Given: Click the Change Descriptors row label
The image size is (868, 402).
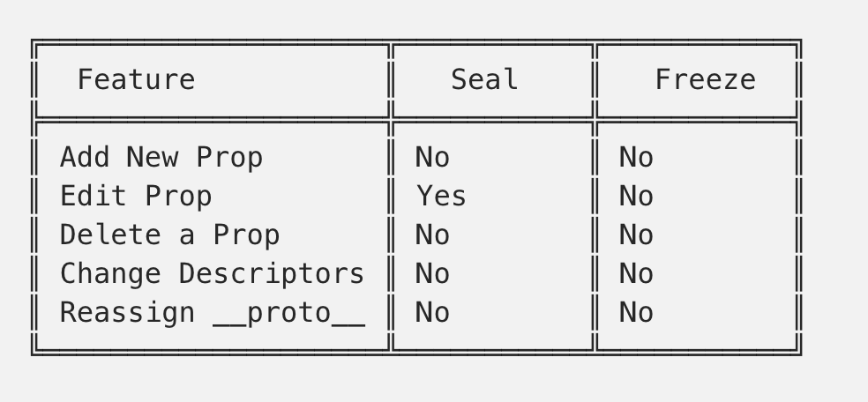Looking at the screenshot, I should 212,273.
